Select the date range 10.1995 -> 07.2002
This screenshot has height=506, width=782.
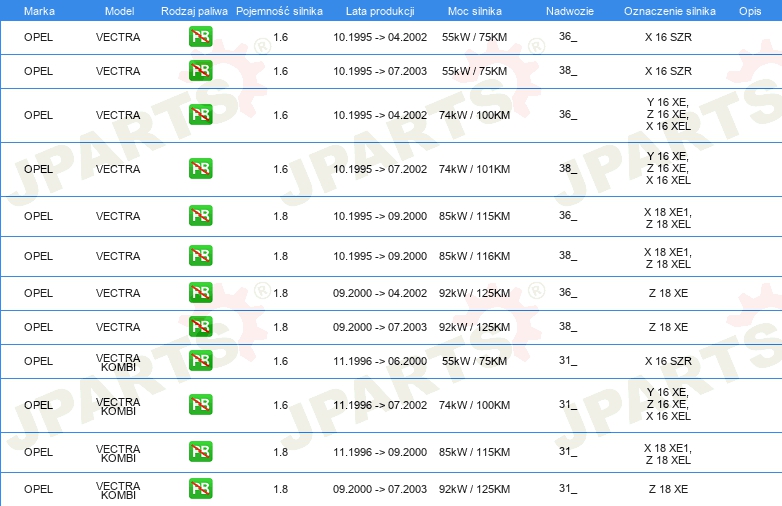pyautogui.click(x=380, y=169)
